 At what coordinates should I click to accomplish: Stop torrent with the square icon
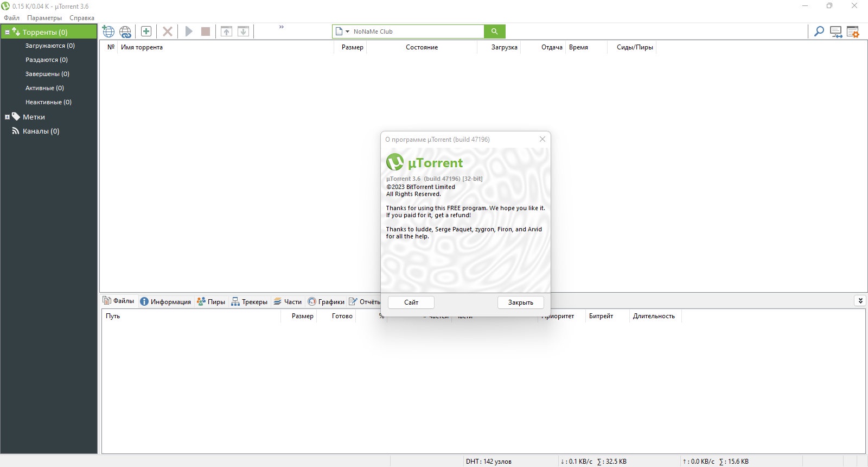206,31
